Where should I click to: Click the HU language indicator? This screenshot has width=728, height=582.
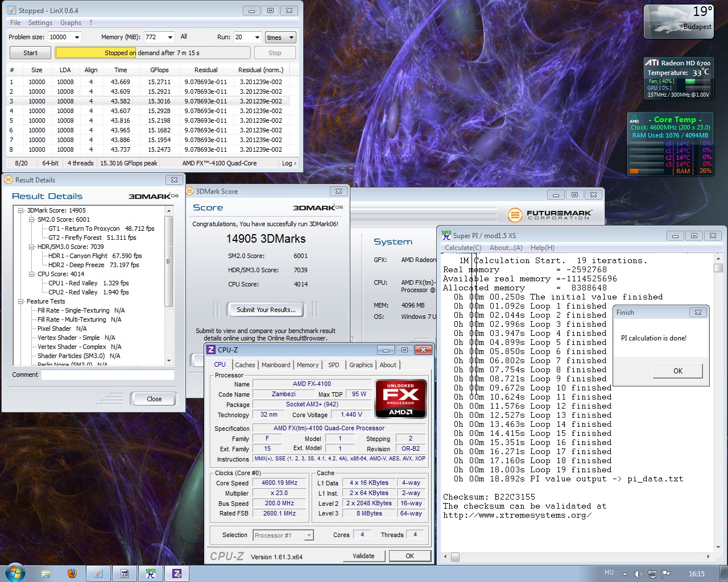coord(609,573)
